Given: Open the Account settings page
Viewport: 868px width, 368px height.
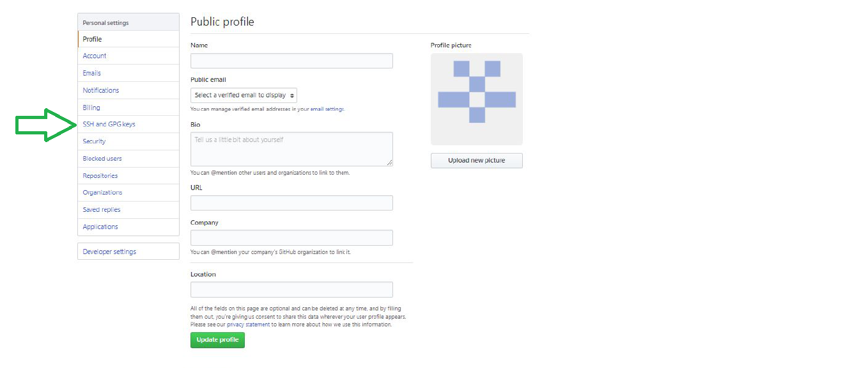Looking at the screenshot, I should [x=95, y=56].
